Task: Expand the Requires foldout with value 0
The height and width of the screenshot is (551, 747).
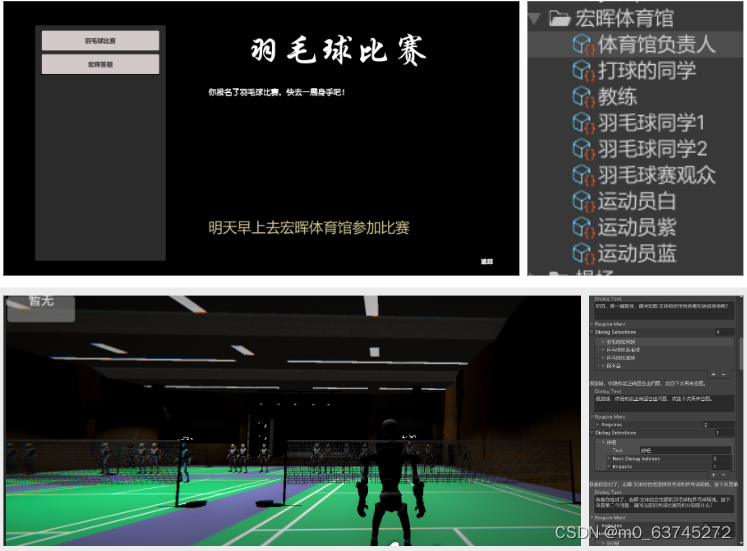Action: point(597,425)
